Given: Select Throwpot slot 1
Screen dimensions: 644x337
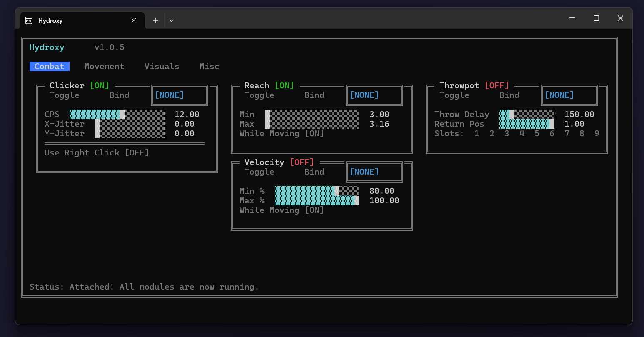Looking at the screenshot, I should (x=477, y=134).
